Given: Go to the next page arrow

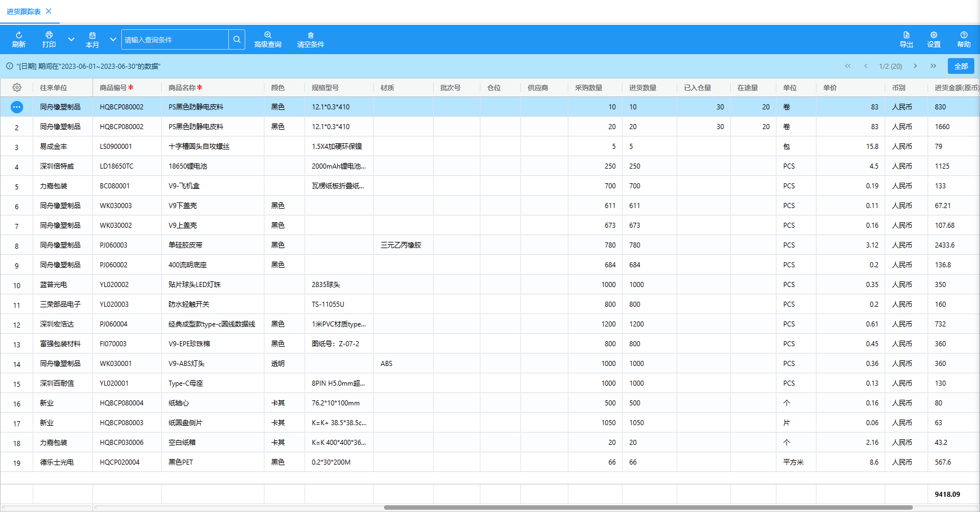Looking at the screenshot, I should coord(915,66).
